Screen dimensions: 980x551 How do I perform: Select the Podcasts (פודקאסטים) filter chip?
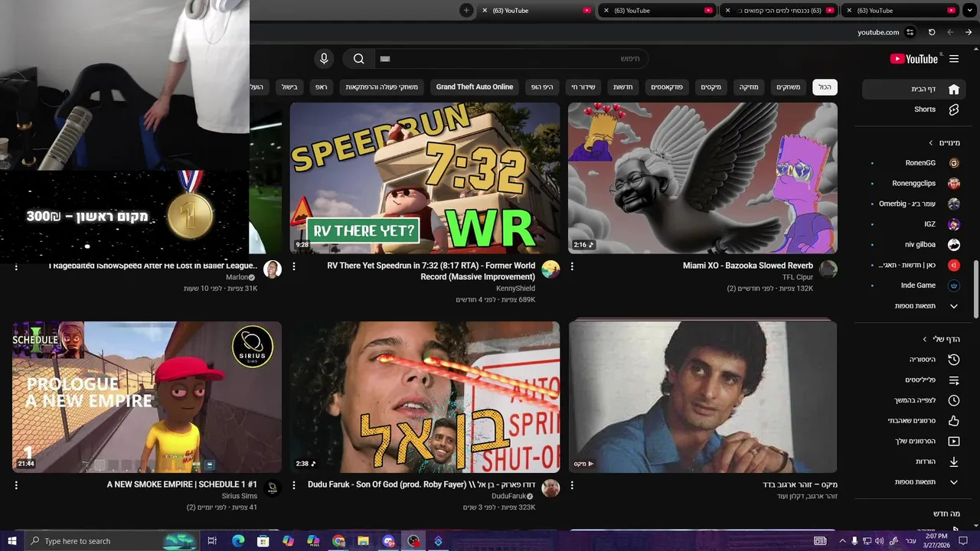(667, 87)
